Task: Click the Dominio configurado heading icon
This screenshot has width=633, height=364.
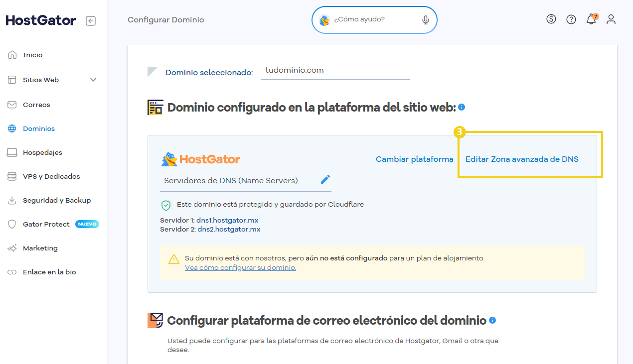Action: [156, 108]
